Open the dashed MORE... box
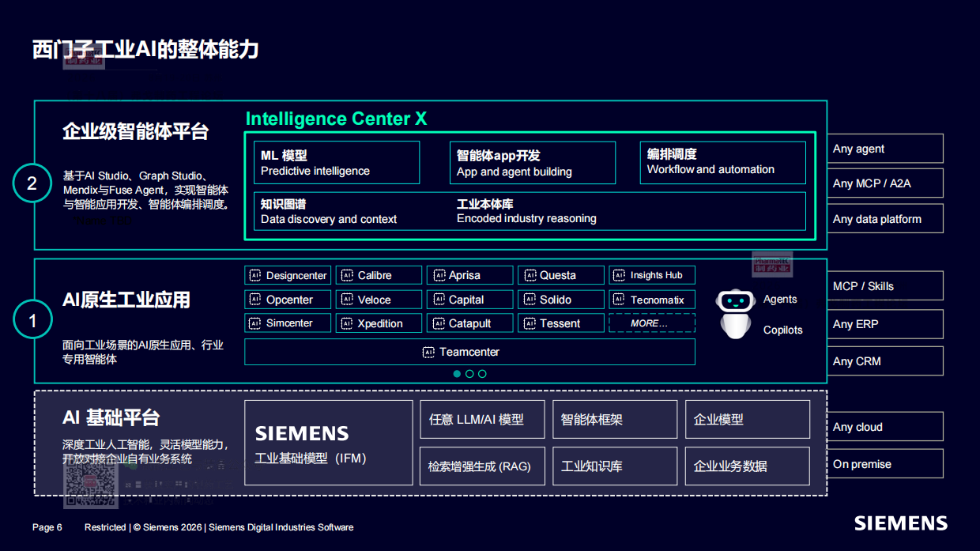 [x=652, y=323]
